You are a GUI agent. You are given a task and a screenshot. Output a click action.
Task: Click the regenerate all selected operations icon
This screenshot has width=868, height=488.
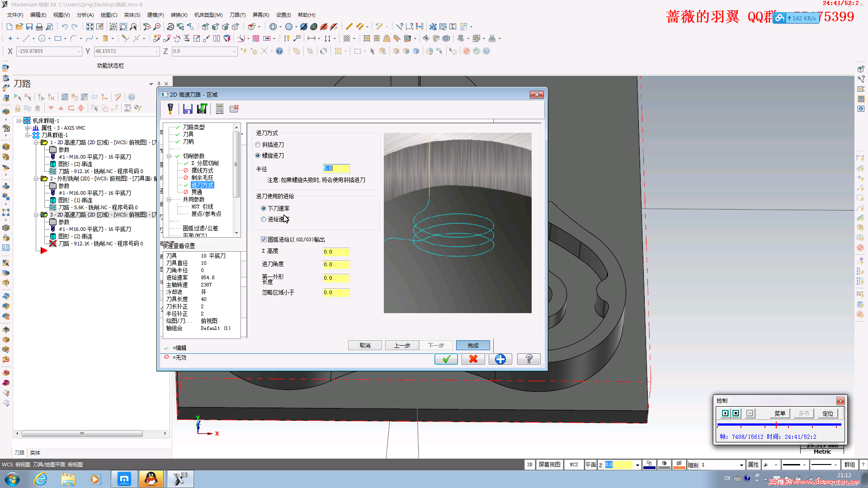pos(41,97)
